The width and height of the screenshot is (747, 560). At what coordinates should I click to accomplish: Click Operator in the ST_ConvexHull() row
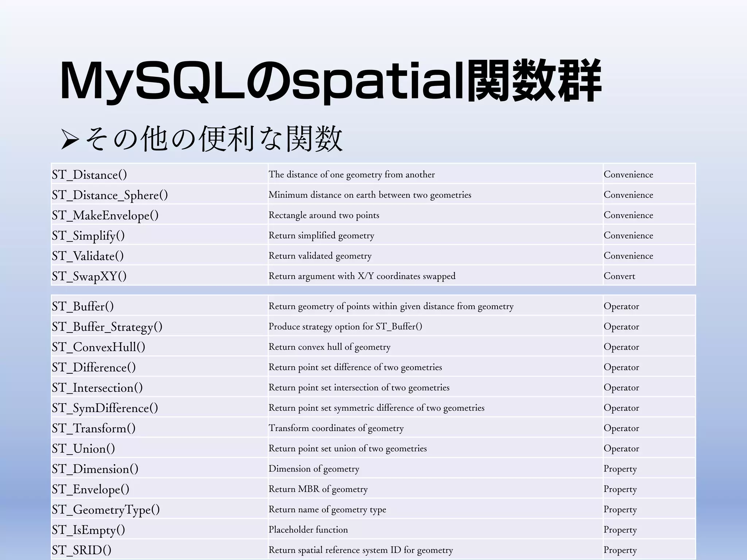pyautogui.click(x=621, y=347)
